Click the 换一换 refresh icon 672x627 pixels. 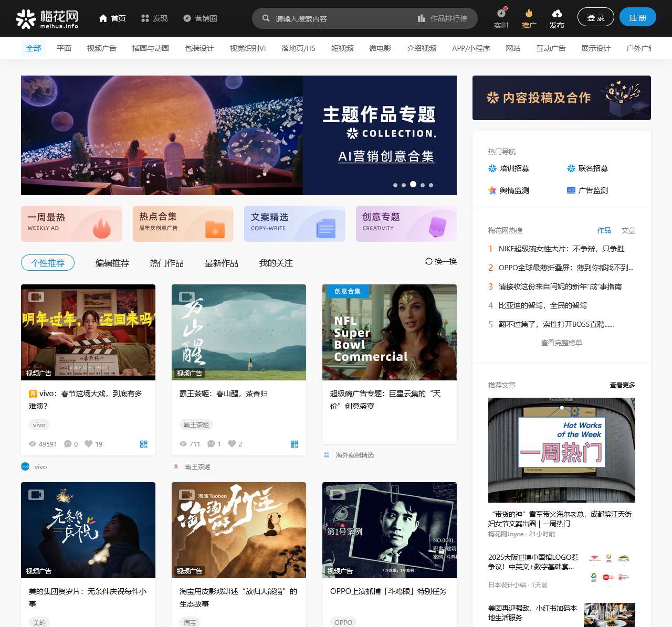click(x=429, y=261)
